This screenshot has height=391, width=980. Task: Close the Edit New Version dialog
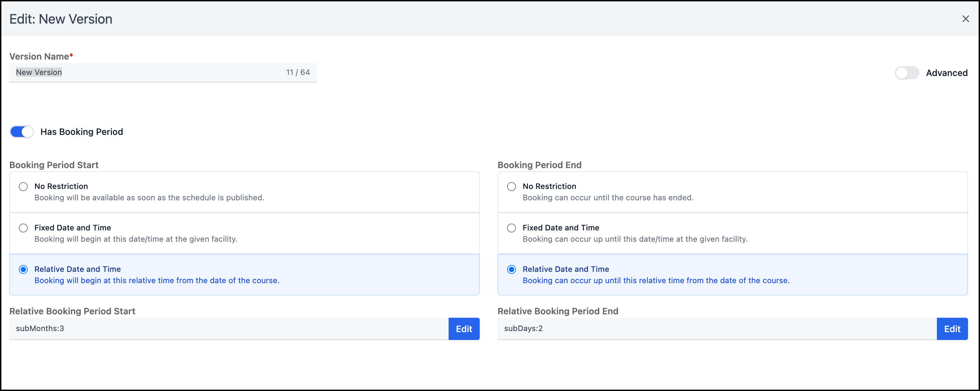[x=965, y=18]
